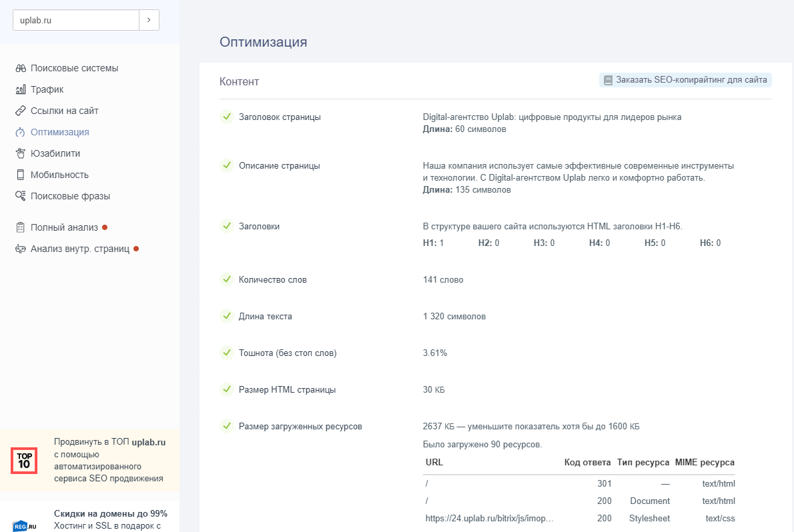Click the TOP 10 promo logo
Image resolution: width=794 pixels, height=532 pixels.
pos(23,460)
